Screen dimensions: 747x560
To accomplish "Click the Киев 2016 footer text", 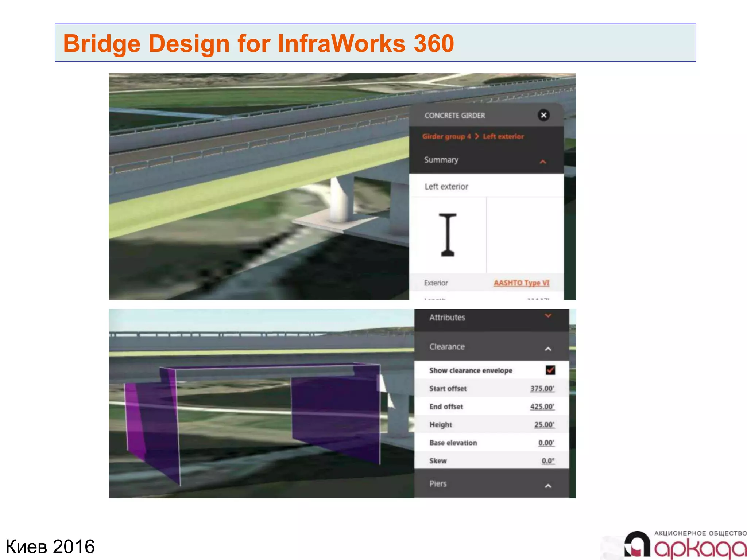I will pyautogui.click(x=50, y=547).
